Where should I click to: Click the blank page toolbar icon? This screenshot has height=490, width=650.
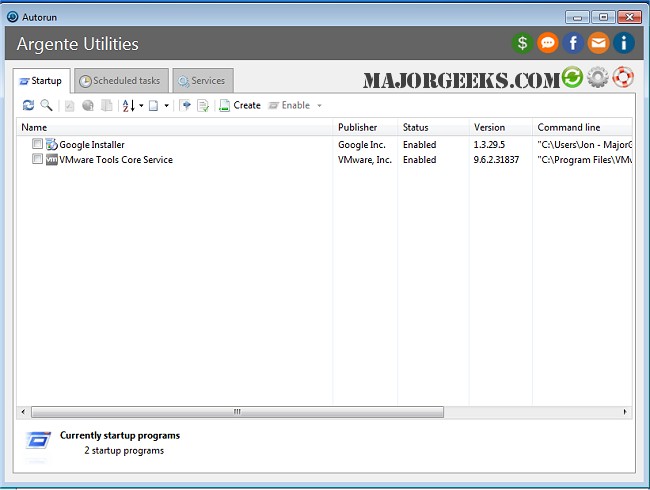pyautogui.click(x=153, y=106)
